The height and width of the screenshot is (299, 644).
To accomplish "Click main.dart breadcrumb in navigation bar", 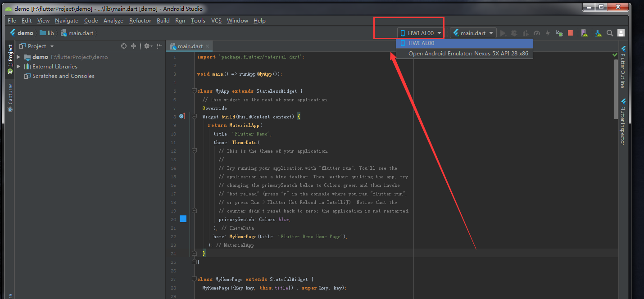I will coord(77,33).
